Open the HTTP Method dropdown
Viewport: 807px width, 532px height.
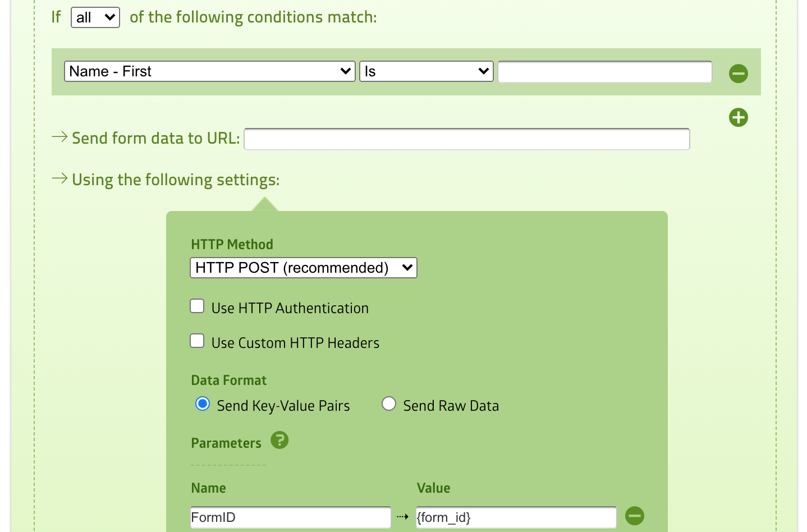[x=304, y=268]
